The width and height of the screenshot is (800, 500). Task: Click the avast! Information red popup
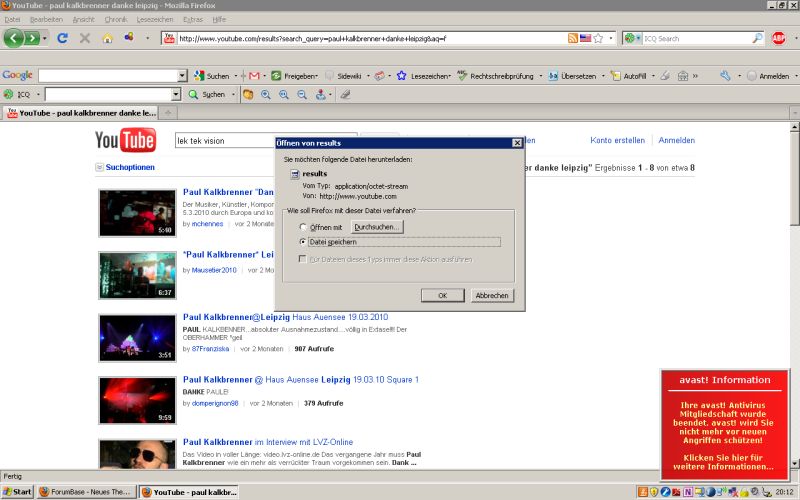[724, 425]
